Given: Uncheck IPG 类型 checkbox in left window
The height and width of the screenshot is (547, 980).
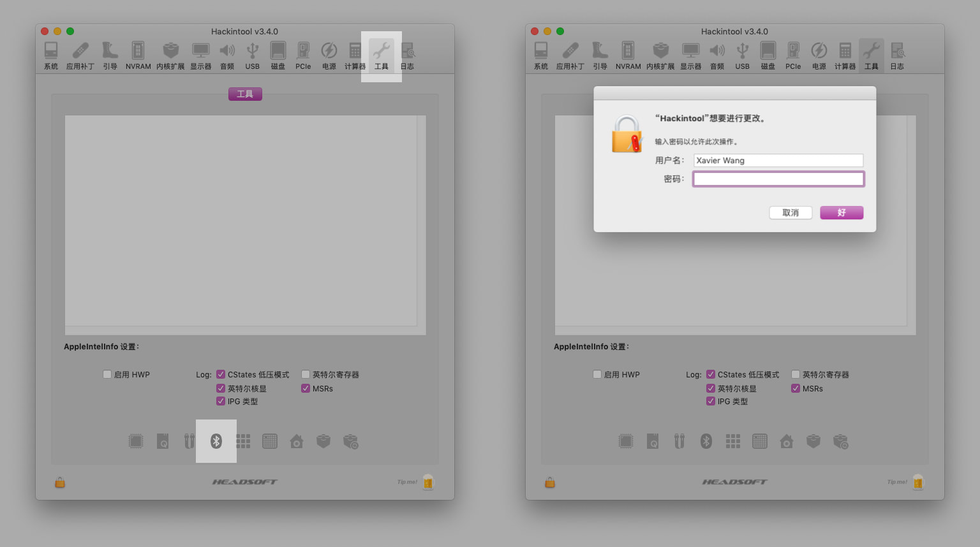Looking at the screenshot, I should 221,401.
